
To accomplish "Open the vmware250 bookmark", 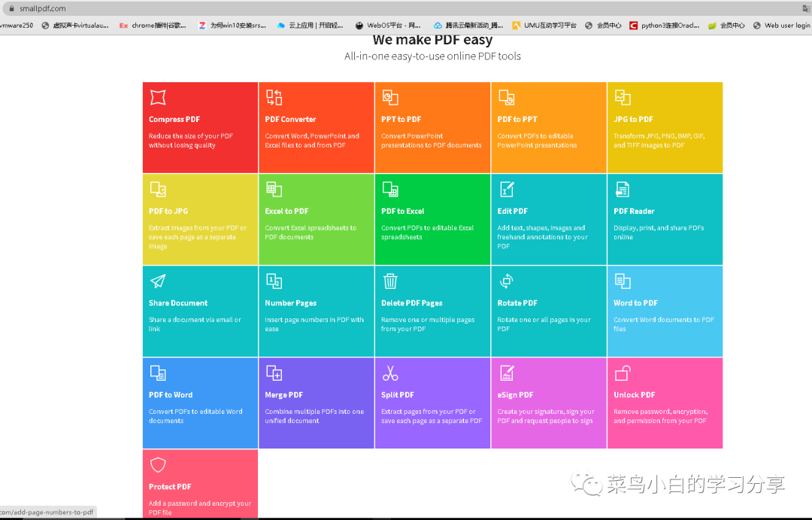I will click(17, 25).
